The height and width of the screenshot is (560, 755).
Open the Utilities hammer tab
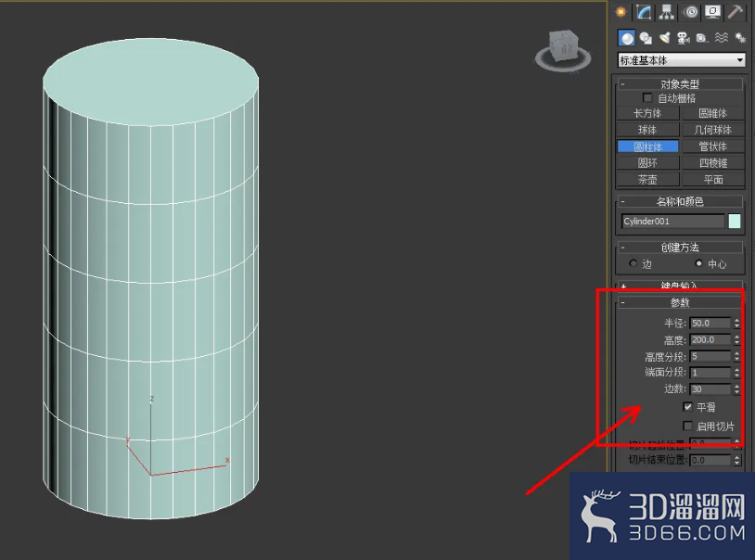tap(736, 12)
